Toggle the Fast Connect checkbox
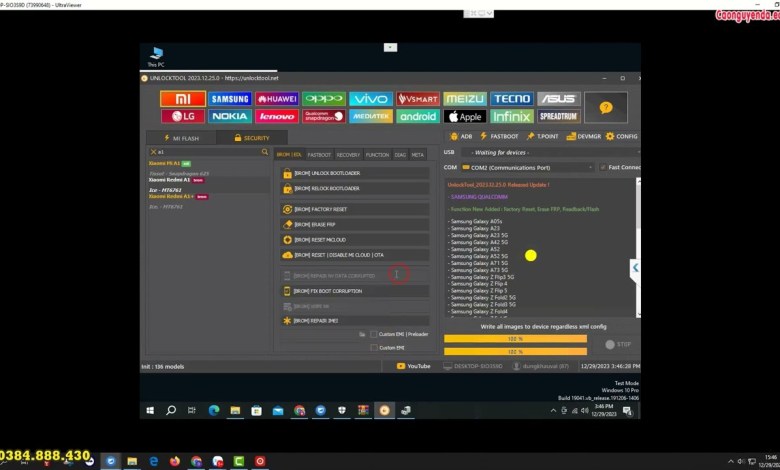780x470 pixels. click(x=603, y=167)
